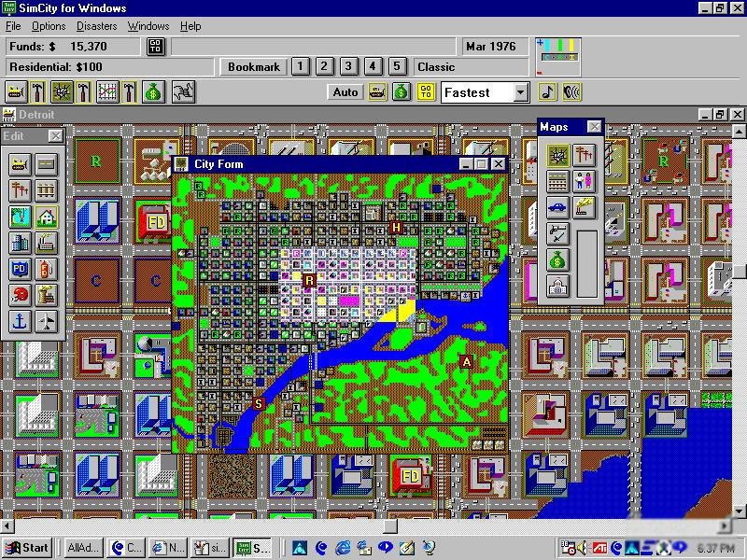Click the Bookmark button
Viewport: 747px width, 560px height.
pyautogui.click(x=253, y=66)
